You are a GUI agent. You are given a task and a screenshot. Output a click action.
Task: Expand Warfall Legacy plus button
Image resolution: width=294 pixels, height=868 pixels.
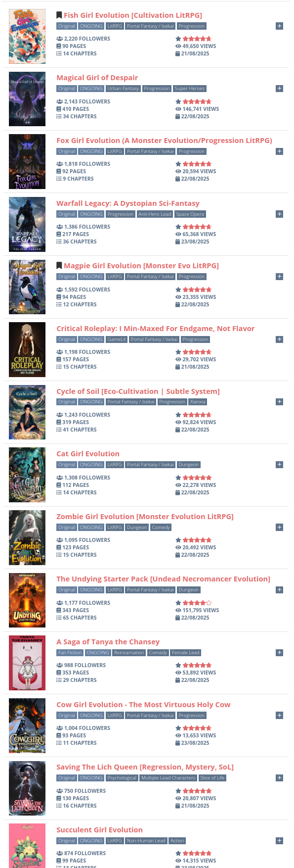coord(279,214)
